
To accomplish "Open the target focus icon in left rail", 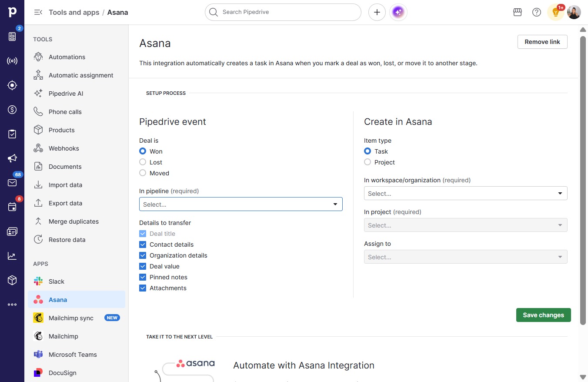I will [x=12, y=85].
